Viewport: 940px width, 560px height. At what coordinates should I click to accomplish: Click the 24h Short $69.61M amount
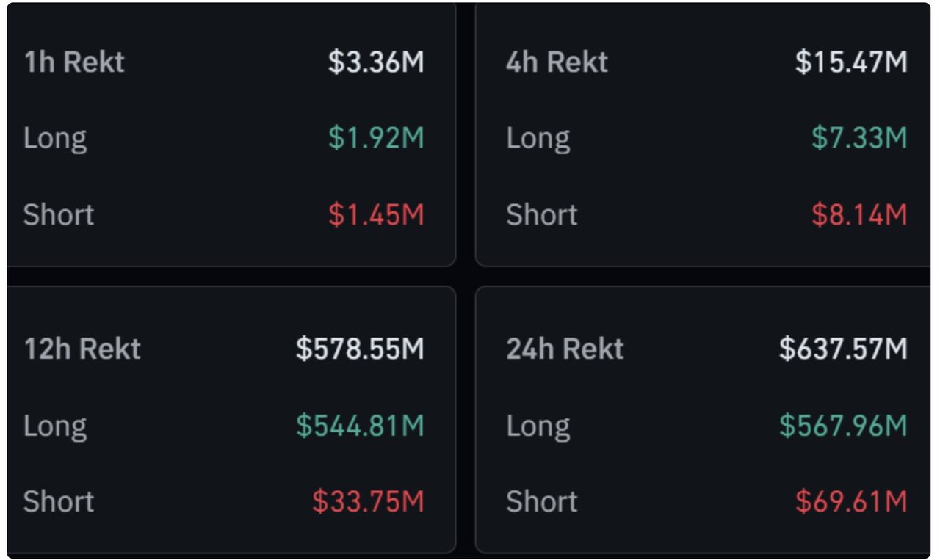pyautogui.click(x=851, y=501)
